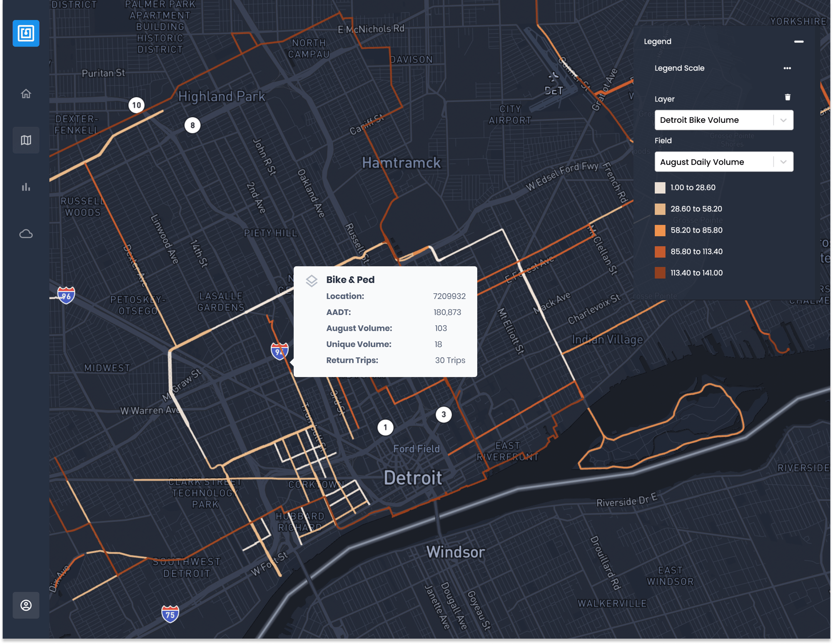Click map marker 3 near Ford Field
The width and height of the screenshot is (833, 644).
(444, 414)
